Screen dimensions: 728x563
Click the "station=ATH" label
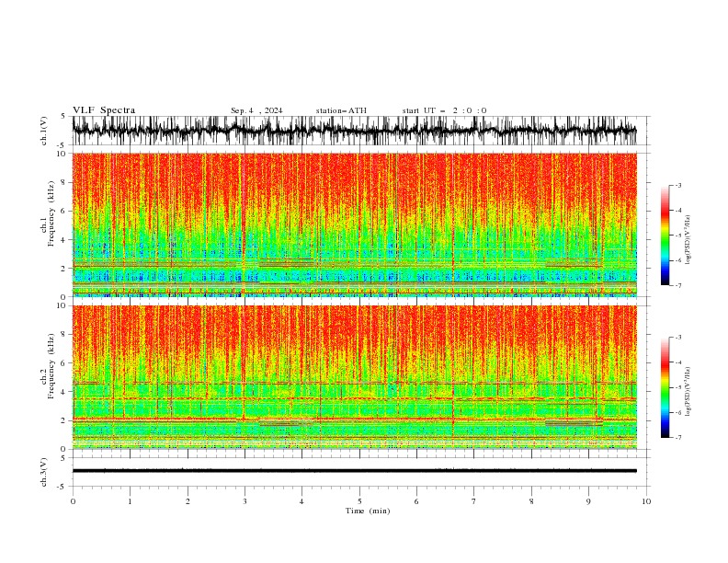(341, 110)
